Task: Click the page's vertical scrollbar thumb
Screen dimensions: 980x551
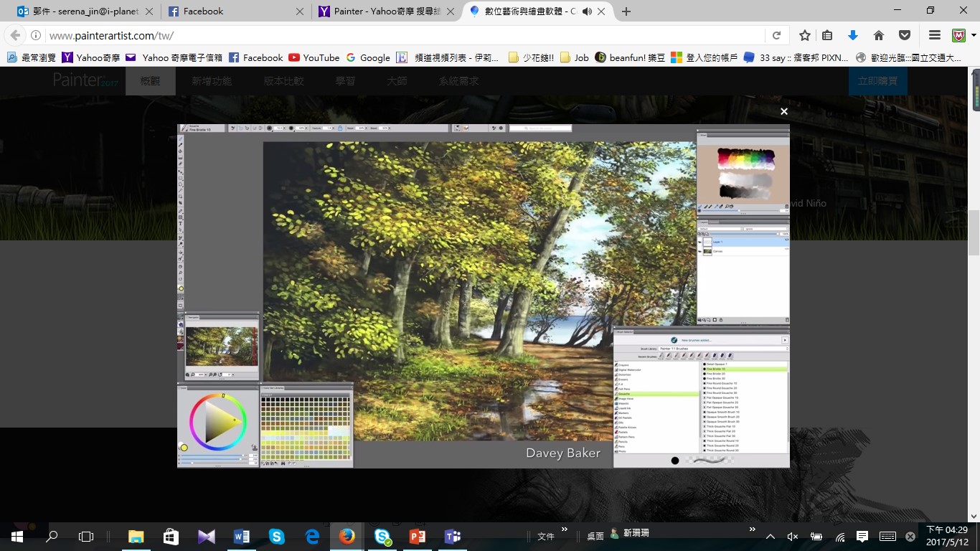Action: point(974,232)
